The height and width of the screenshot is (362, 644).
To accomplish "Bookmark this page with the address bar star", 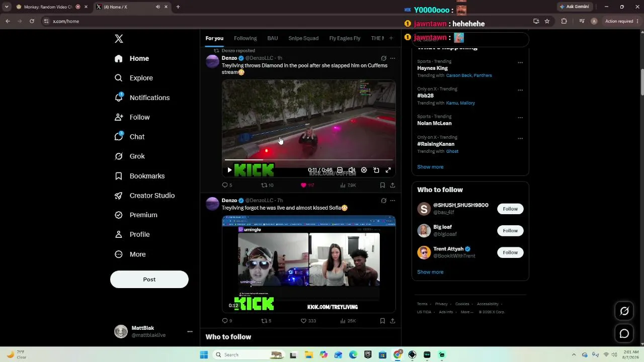I will (x=547, y=21).
